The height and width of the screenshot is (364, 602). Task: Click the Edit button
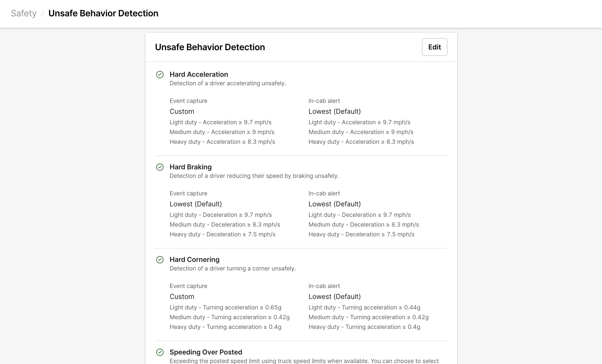(x=434, y=47)
